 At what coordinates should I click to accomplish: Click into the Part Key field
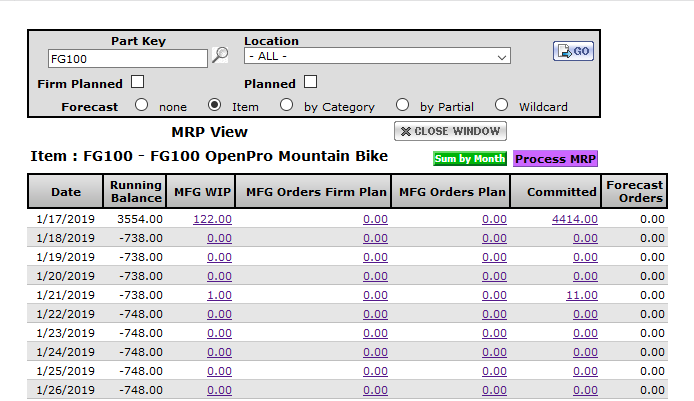pyautogui.click(x=127, y=58)
